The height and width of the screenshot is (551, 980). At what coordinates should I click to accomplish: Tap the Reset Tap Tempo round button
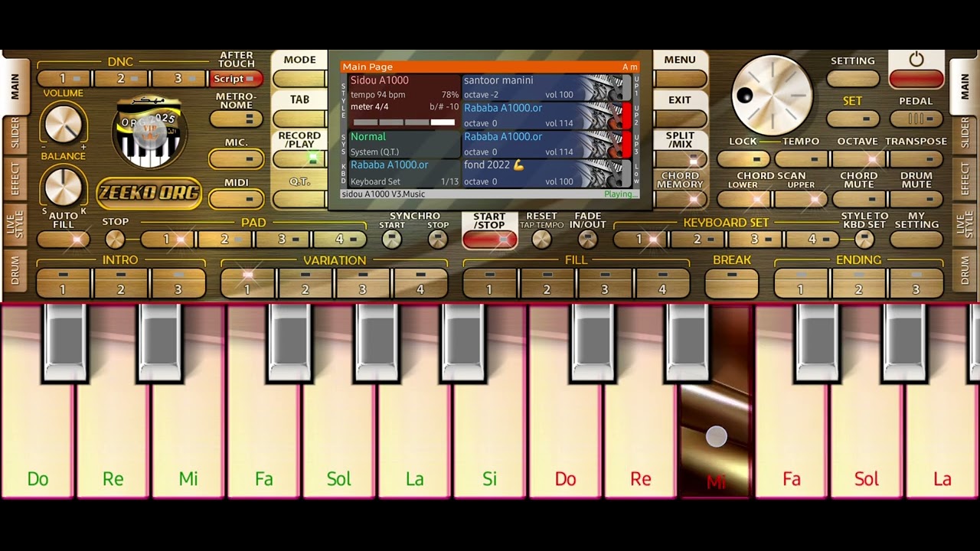pos(541,240)
